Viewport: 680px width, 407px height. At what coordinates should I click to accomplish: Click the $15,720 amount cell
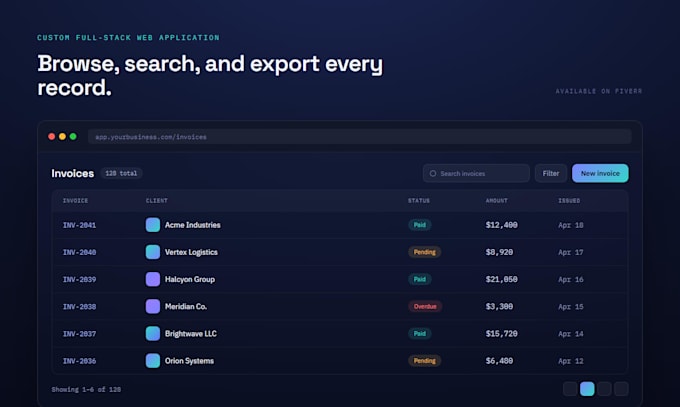click(x=501, y=334)
